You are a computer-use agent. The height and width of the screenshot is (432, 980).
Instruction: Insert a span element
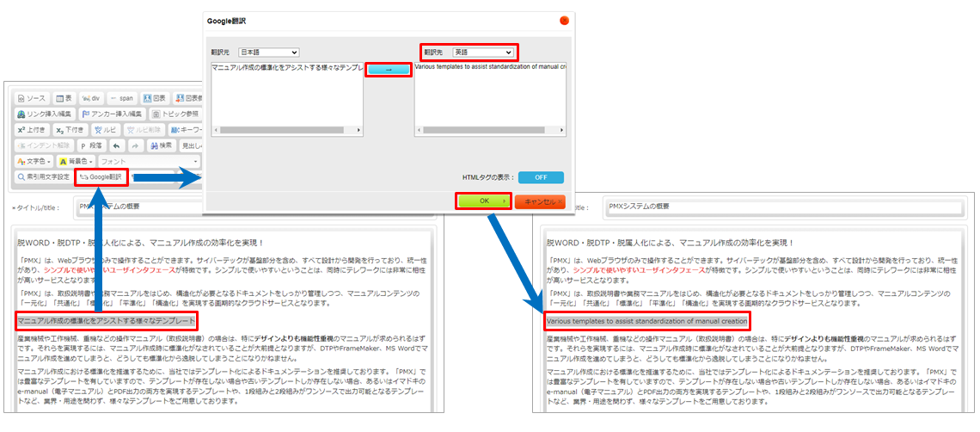click(x=122, y=98)
